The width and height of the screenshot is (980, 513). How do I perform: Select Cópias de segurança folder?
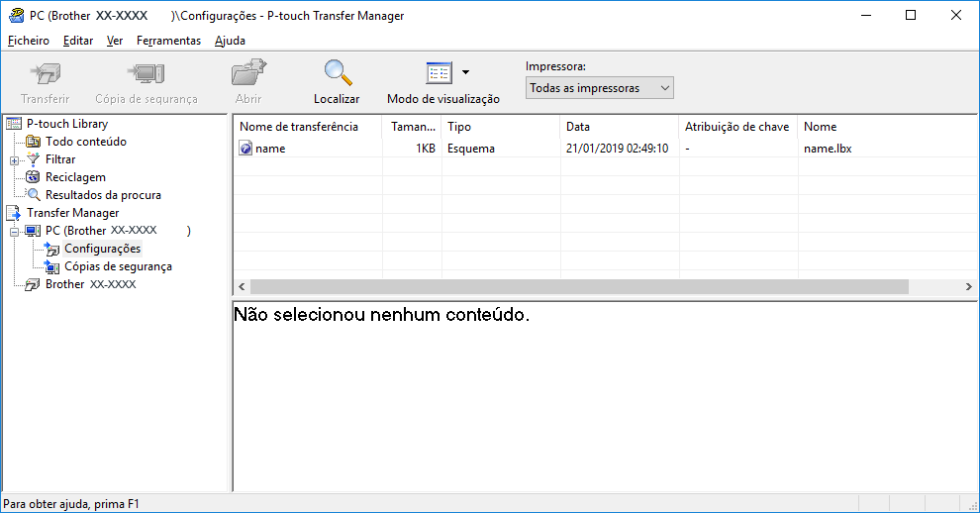coord(118,266)
